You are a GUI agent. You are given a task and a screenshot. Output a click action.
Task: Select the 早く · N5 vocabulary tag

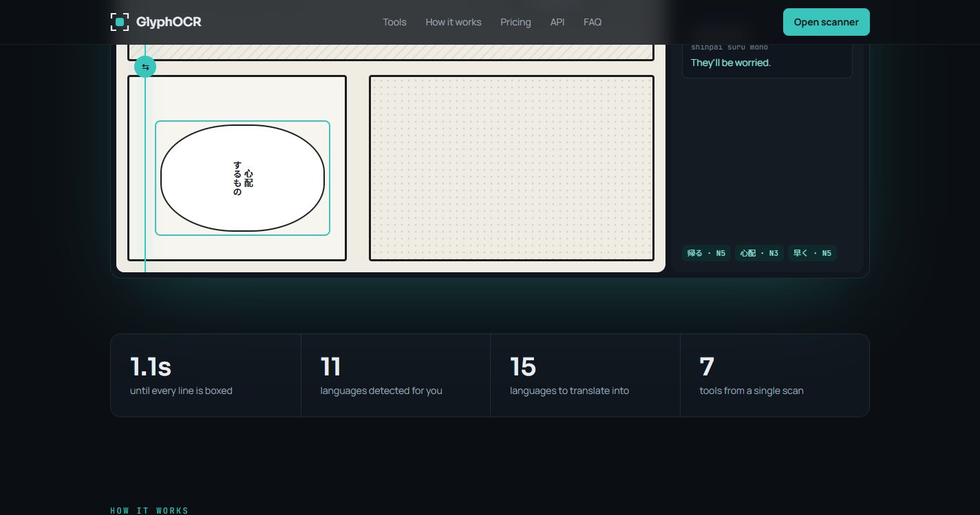[x=812, y=253]
